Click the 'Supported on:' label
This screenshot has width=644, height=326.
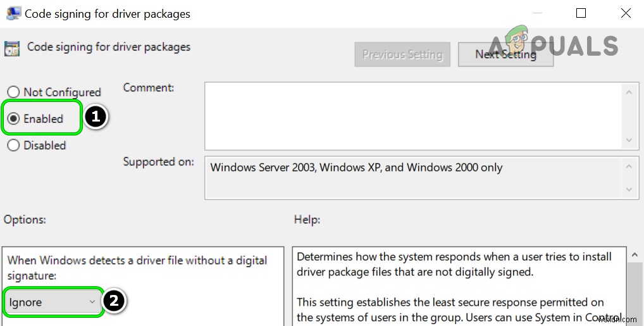(x=159, y=161)
